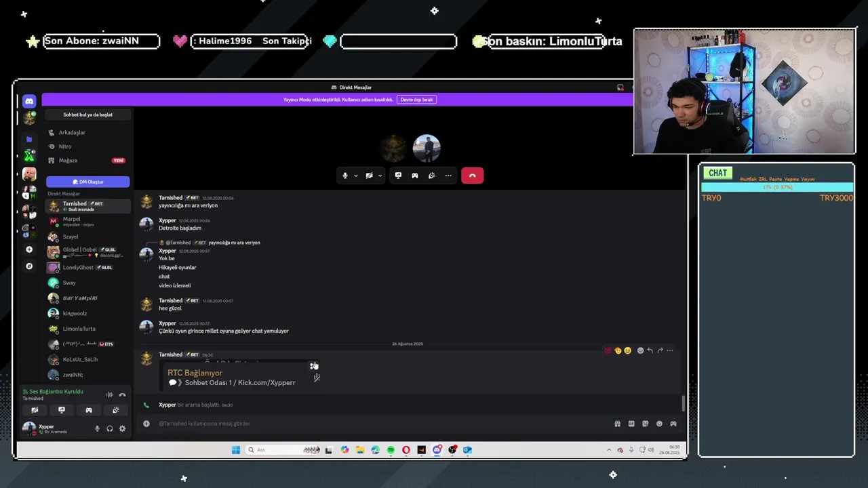Open the Windows Start menu
The height and width of the screenshot is (488, 868).
point(236,450)
